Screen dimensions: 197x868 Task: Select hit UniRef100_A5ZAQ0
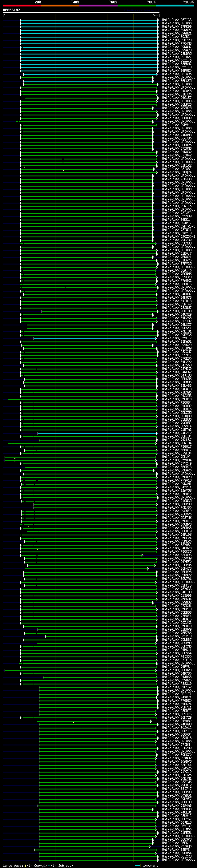177,846
